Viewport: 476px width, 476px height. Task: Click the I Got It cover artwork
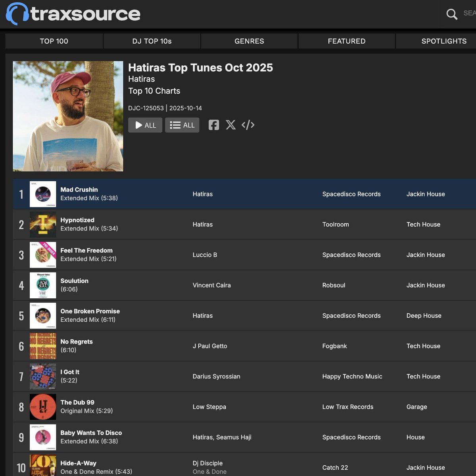(x=43, y=376)
